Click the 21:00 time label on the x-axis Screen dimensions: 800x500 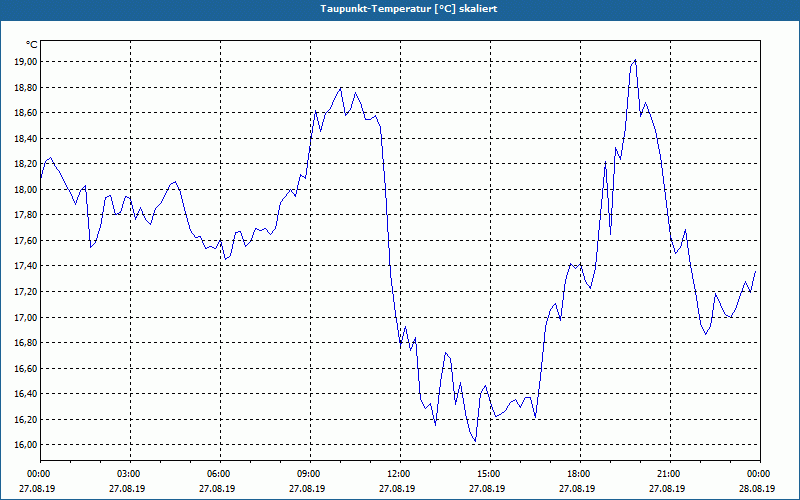pyautogui.click(x=670, y=474)
